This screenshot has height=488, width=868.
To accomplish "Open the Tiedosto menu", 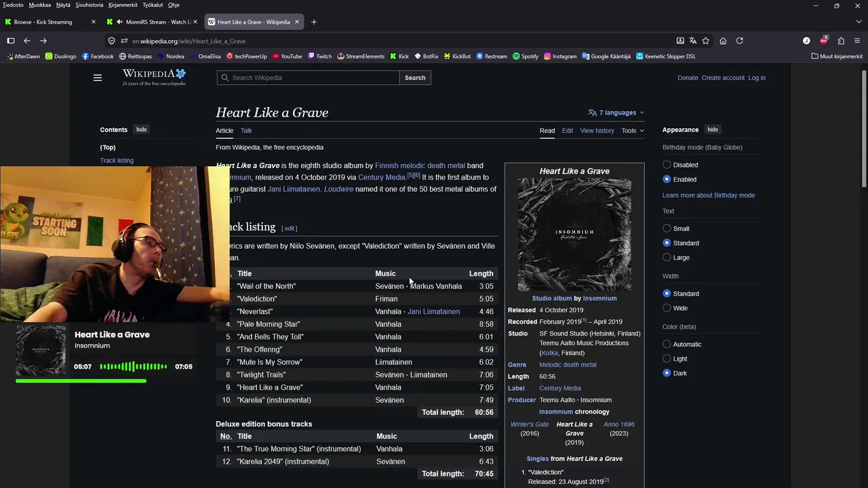I will tap(13, 5).
